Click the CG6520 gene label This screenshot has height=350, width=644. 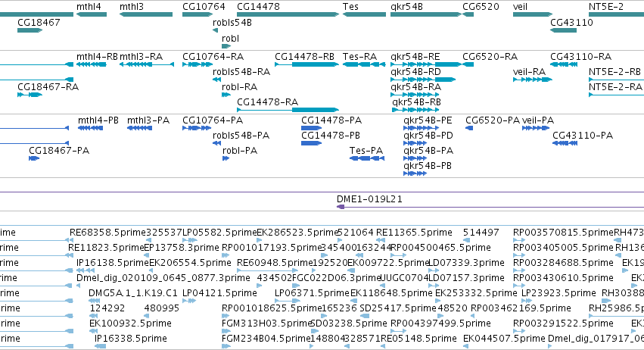click(481, 7)
